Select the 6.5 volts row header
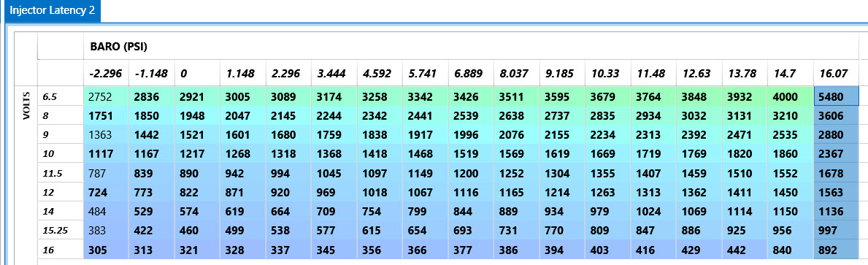 coord(61,97)
